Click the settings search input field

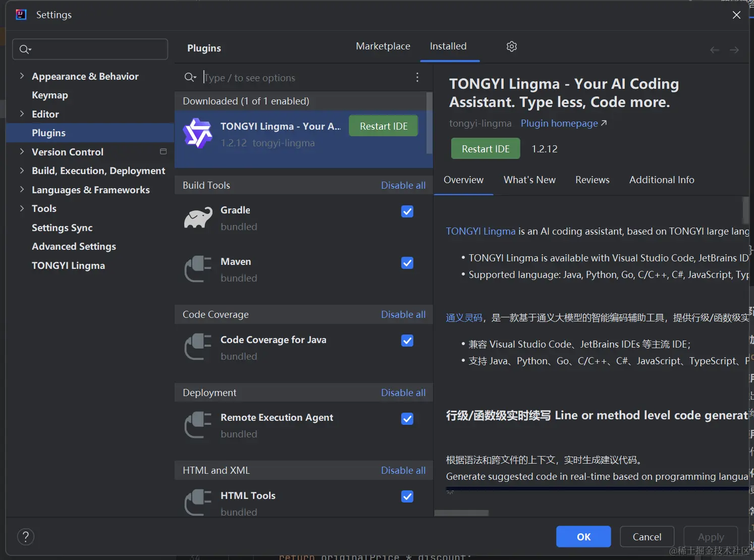90,49
